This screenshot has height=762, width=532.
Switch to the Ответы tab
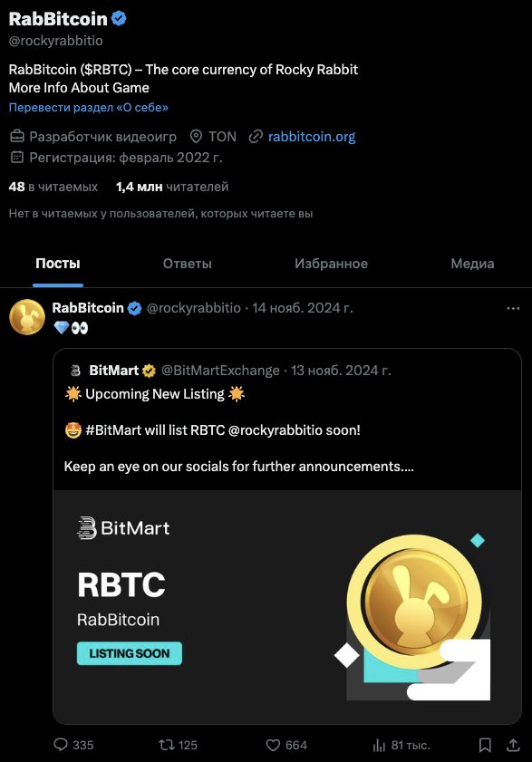coord(188,264)
